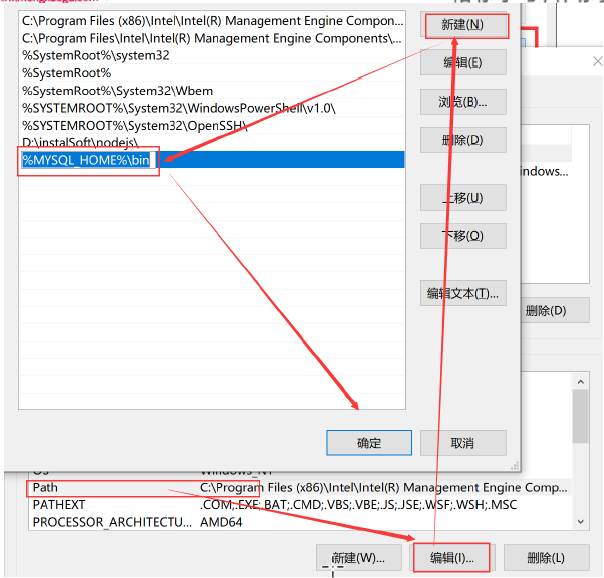Select the D:\instalSoft\nodejs\ entry
604x578 pixels.
(212, 142)
